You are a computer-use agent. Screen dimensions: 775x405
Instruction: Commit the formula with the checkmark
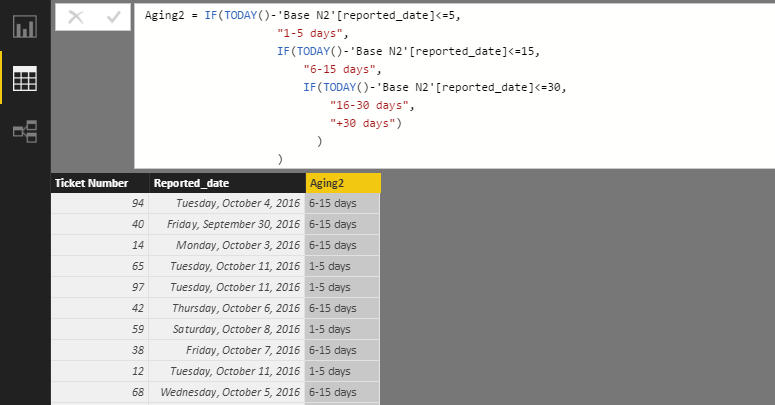[113, 17]
